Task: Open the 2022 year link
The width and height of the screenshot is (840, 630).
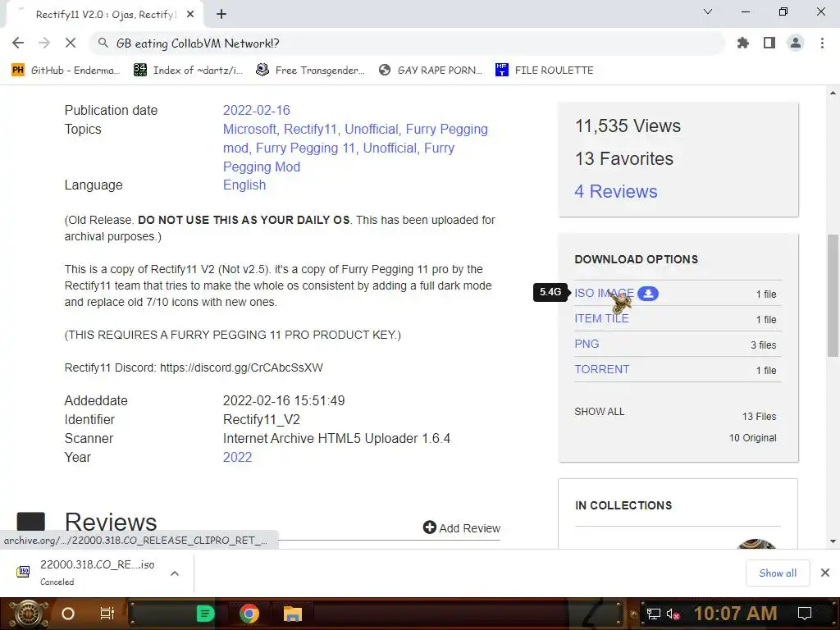Action: (x=237, y=457)
